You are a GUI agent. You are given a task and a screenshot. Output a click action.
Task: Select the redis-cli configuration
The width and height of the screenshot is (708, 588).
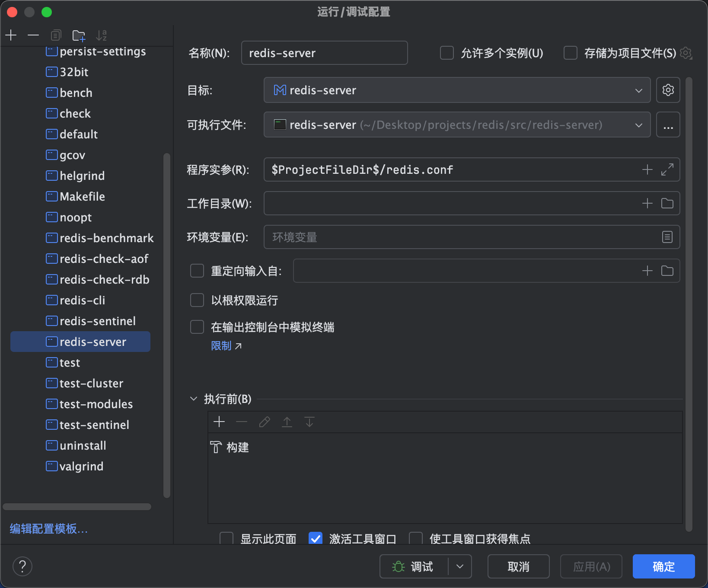82,300
